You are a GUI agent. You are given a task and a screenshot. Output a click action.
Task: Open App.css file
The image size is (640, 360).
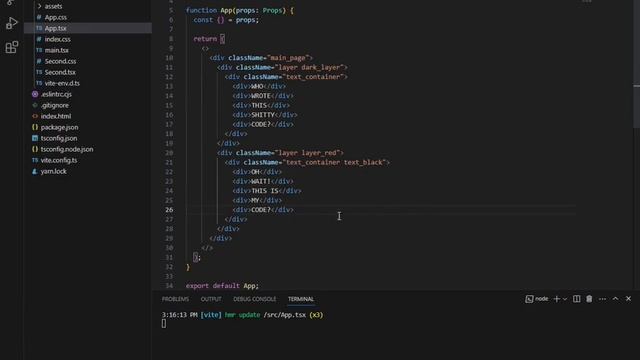click(x=56, y=17)
